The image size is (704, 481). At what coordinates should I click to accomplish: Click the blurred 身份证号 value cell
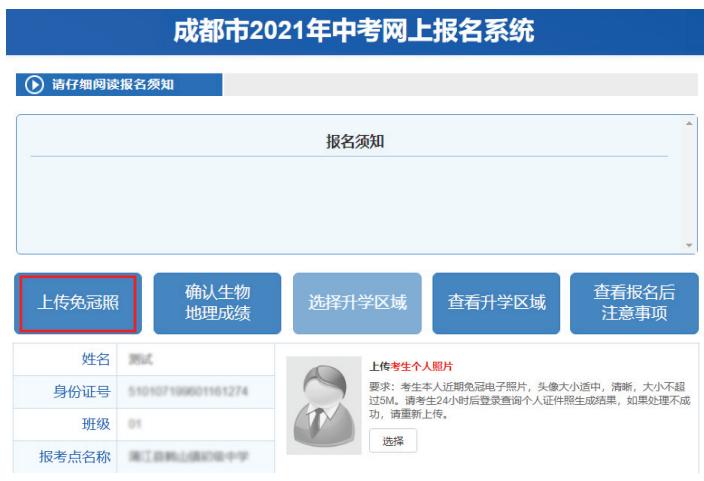click(x=196, y=392)
